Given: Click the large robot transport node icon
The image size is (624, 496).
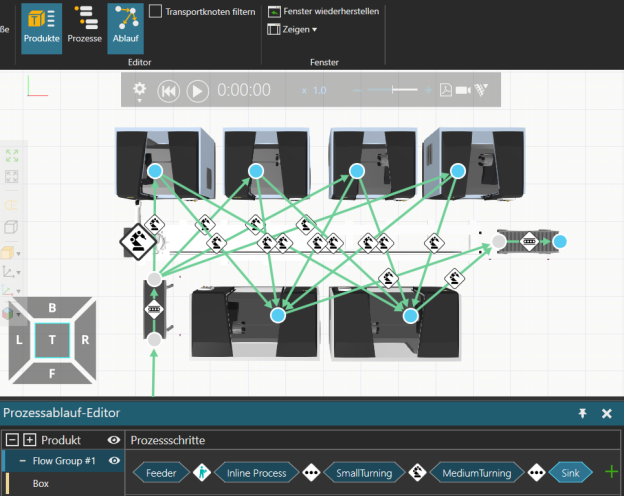Looking at the screenshot, I should (138, 241).
